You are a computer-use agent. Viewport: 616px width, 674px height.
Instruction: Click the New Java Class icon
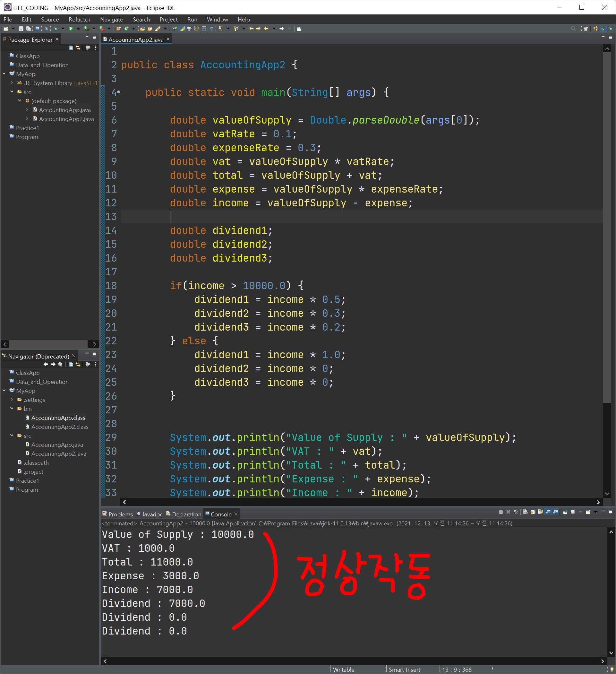(126, 29)
